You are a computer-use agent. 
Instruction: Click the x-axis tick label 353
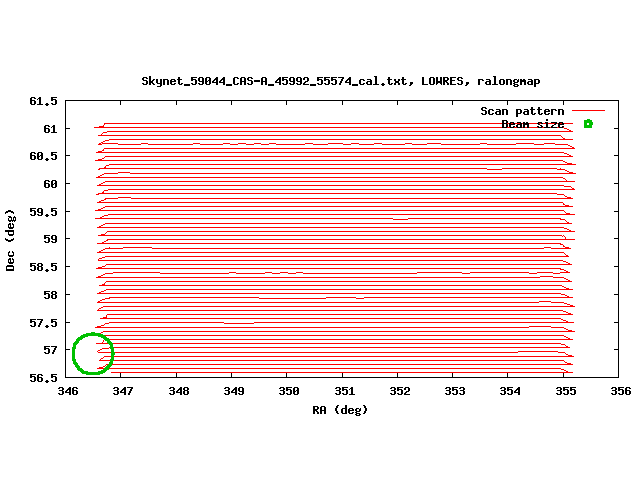point(455,391)
